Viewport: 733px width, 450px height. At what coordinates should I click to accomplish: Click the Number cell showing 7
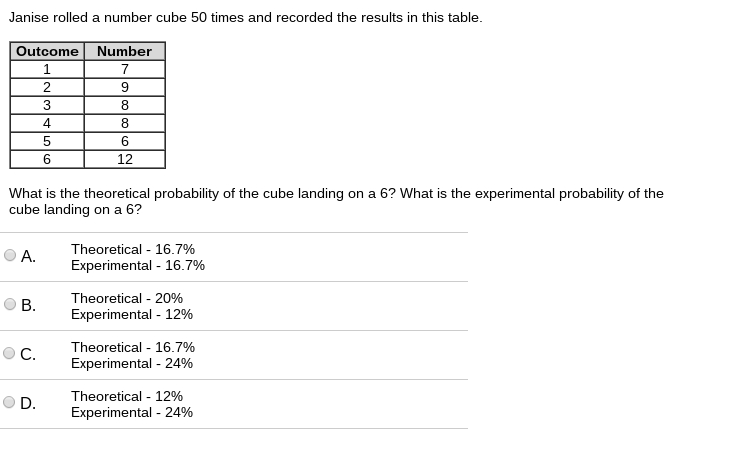tap(125, 69)
